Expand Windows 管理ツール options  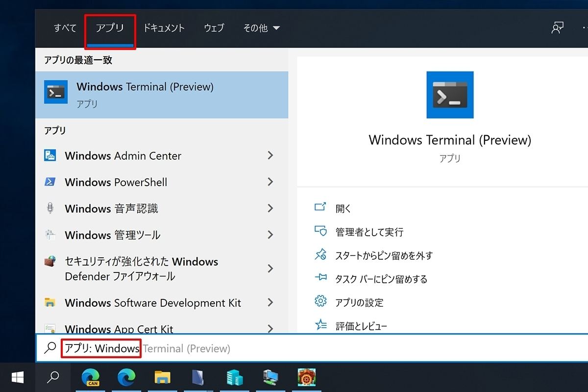(270, 235)
